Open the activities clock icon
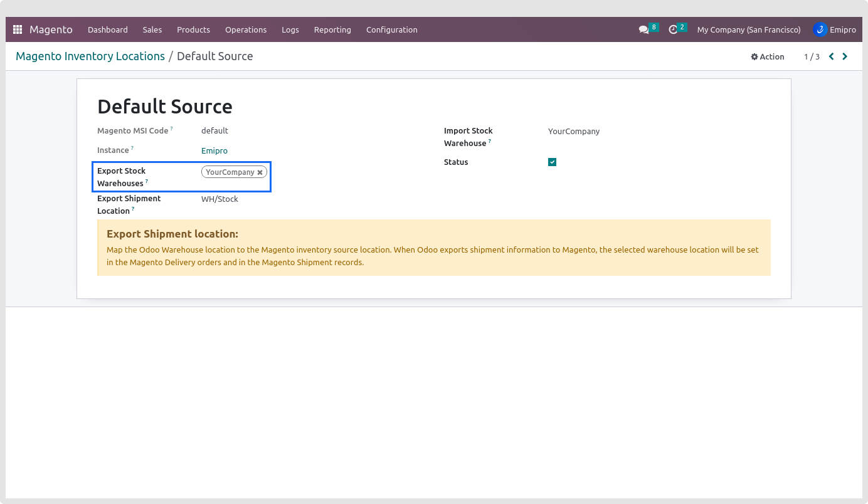This screenshot has height=504, width=868. click(x=673, y=29)
